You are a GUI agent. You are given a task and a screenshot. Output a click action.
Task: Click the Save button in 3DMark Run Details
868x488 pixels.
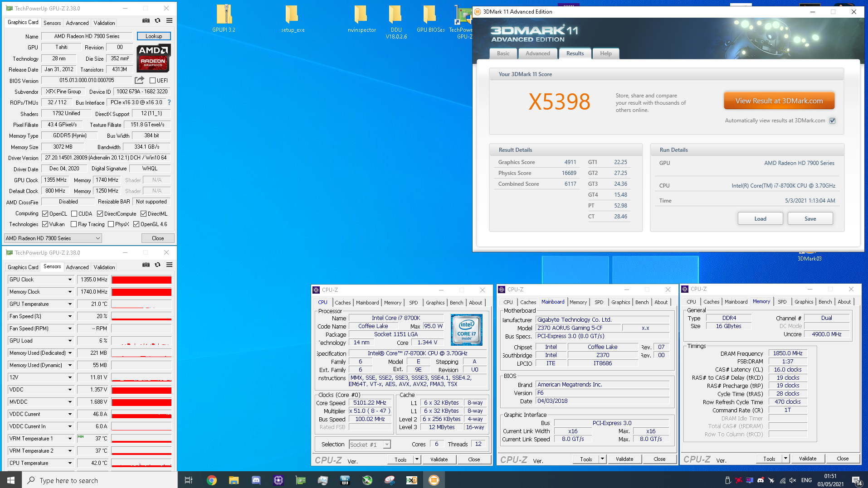tap(810, 218)
